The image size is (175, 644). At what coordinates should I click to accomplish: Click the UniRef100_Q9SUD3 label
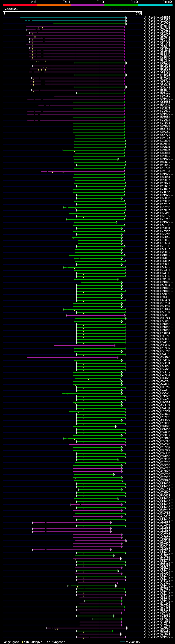coord(157,150)
